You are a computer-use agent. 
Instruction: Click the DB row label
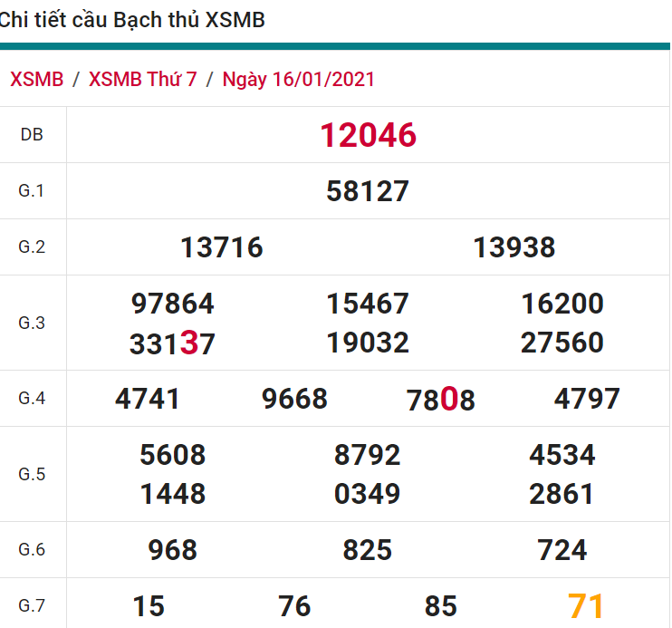[32, 135]
